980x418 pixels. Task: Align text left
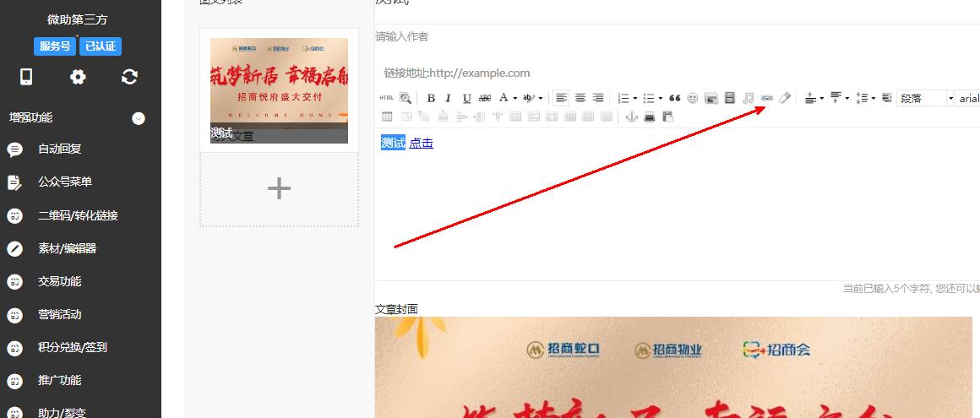point(562,98)
